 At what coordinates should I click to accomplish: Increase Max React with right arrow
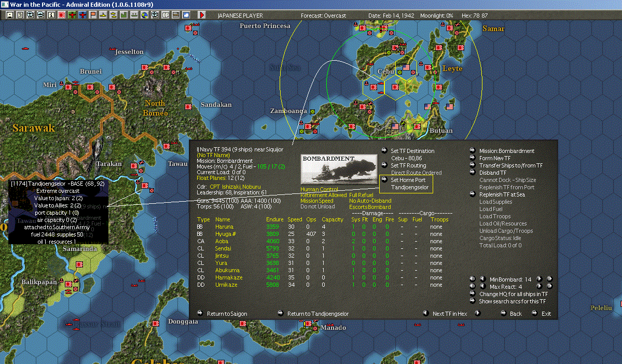pos(539,286)
